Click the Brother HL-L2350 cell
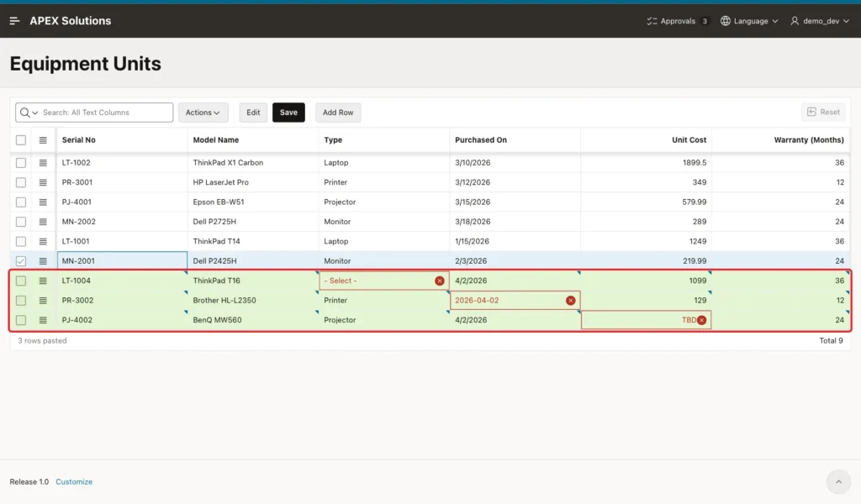 pyautogui.click(x=252, y=301)
